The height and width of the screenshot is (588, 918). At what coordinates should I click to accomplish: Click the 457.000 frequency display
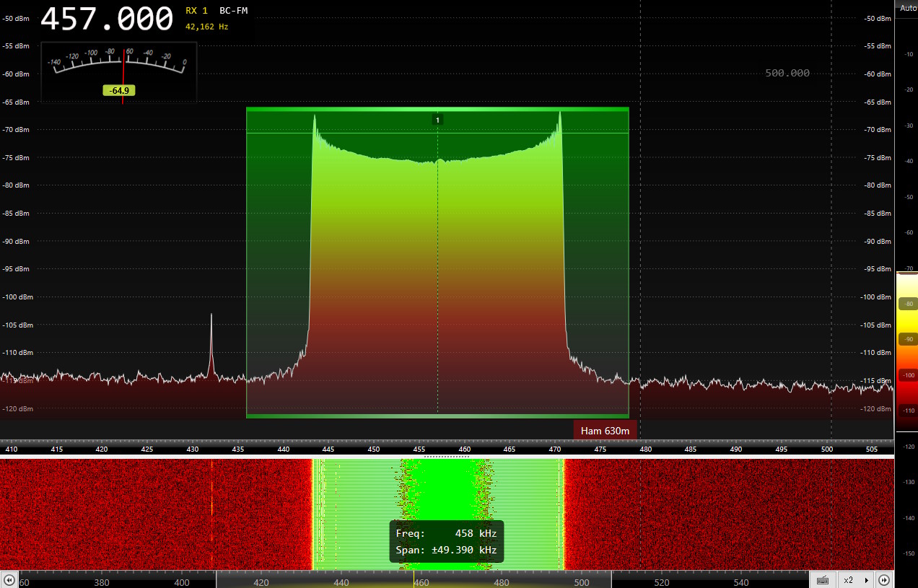click(107, 19)
